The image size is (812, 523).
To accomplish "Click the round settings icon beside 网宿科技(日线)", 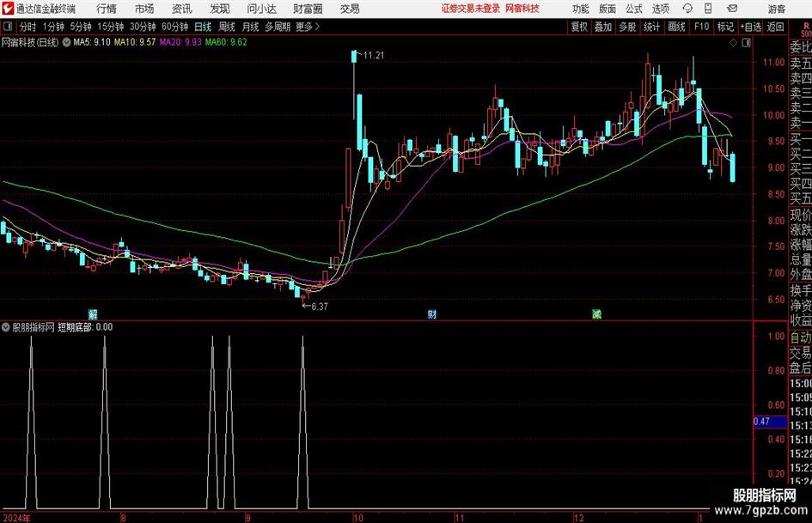I will [x=67, y=42].
